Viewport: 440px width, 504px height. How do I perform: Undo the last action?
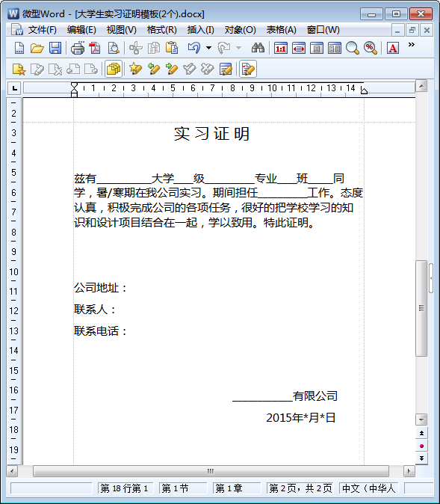coord(194,48)
